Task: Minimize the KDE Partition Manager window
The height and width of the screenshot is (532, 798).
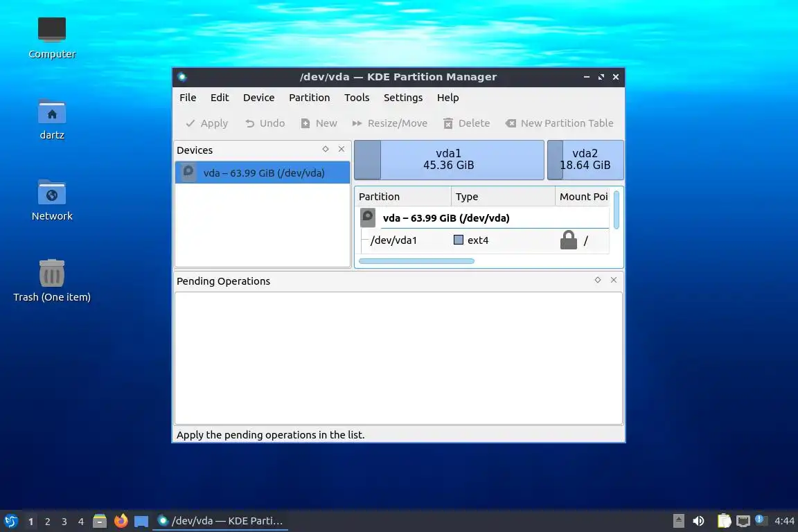Action: click(x=587, y=77)
